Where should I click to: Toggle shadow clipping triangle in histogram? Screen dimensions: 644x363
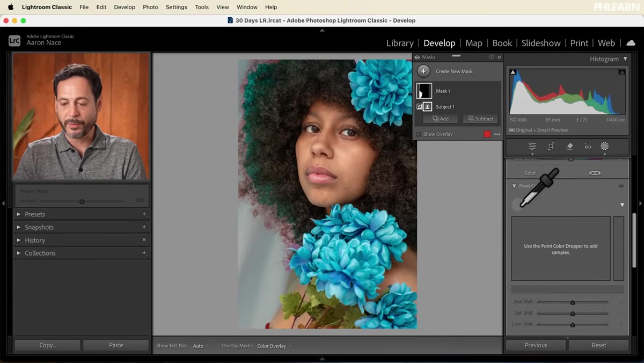pos(513,72)
